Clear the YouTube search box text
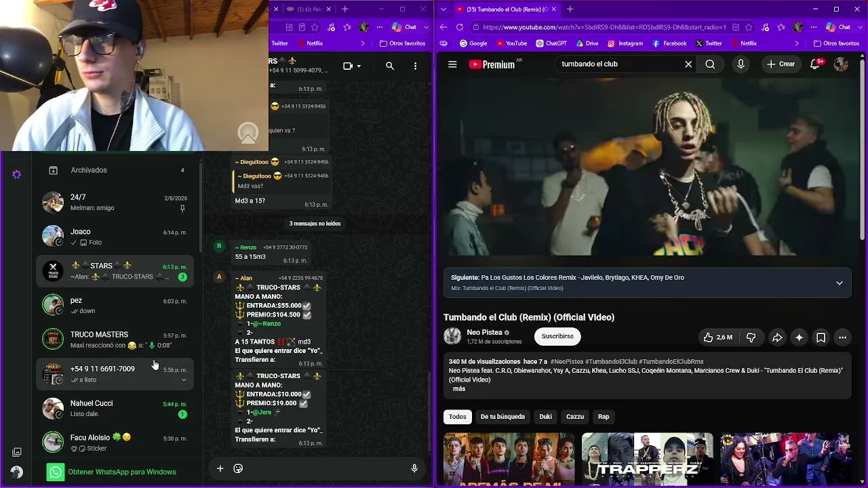This screenshot has width=868, height=488. click(x=688, y=64)
